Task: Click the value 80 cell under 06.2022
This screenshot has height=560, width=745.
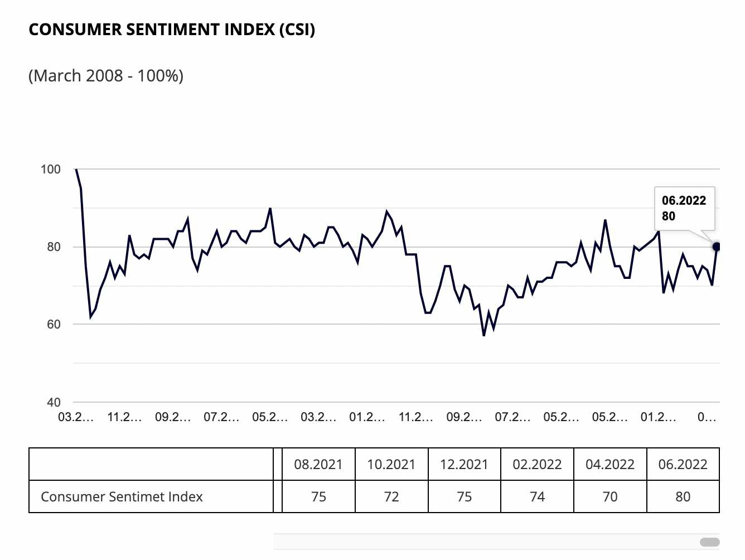Action: (x=683, y=496)
